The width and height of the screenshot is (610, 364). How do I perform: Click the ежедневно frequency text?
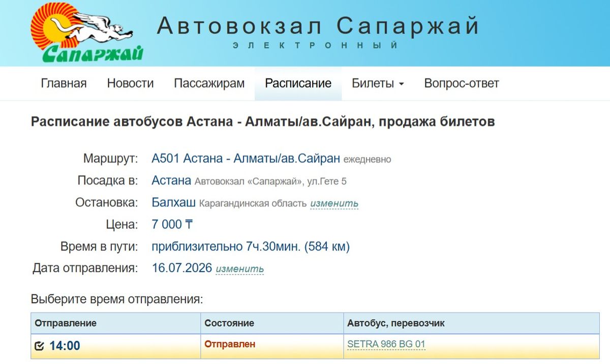[x=368, y=160]
